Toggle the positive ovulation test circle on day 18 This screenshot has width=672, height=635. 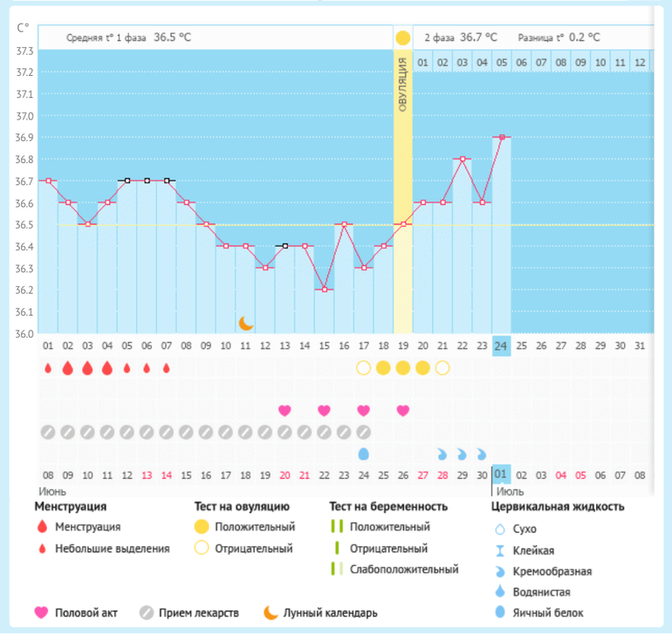click(x=383, y=368)
